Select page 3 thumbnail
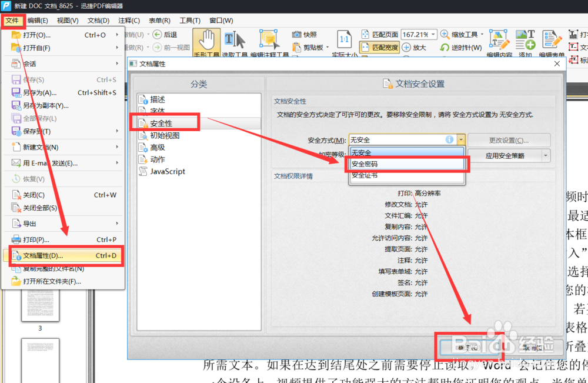This screenshot has height=383, width=588. click(40, 305)
